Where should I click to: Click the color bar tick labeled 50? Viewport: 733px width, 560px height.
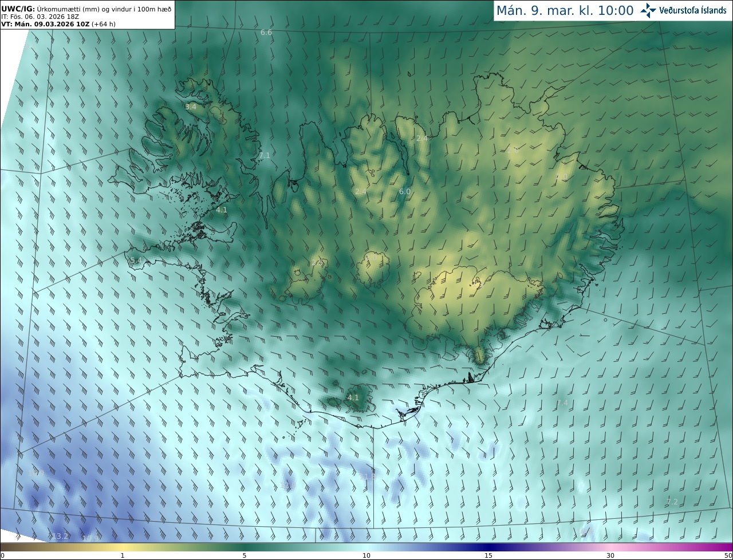[x=728, y=555]
